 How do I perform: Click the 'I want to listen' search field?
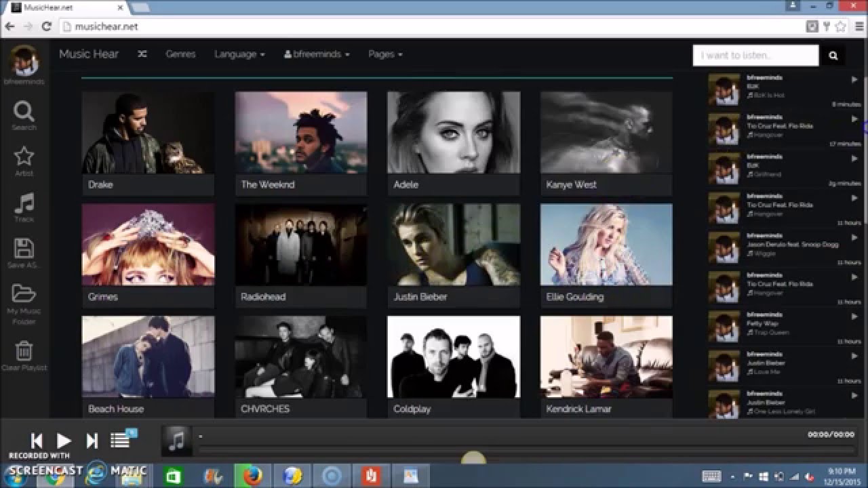tap(756, 56)
